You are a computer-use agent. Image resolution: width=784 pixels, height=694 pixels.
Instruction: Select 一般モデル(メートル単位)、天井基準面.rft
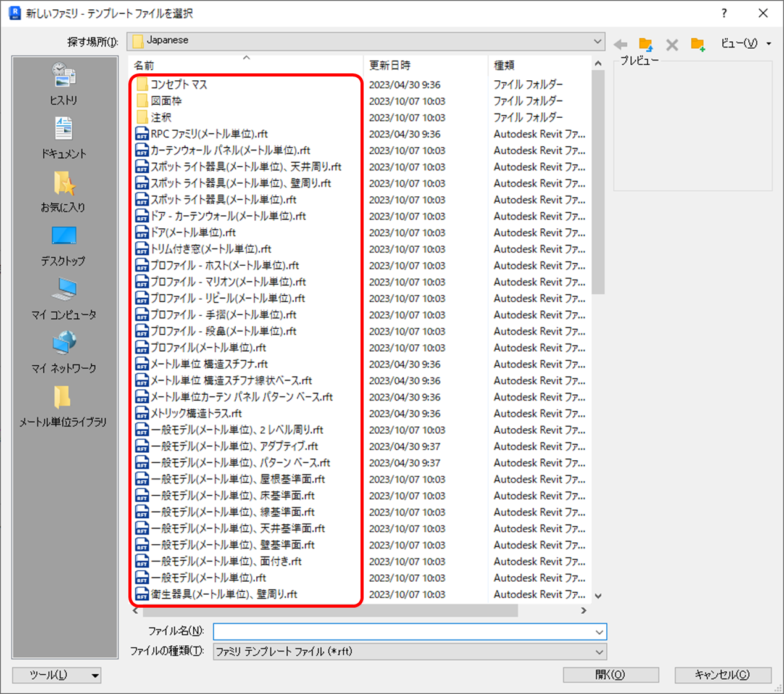[x=231, y=529]
